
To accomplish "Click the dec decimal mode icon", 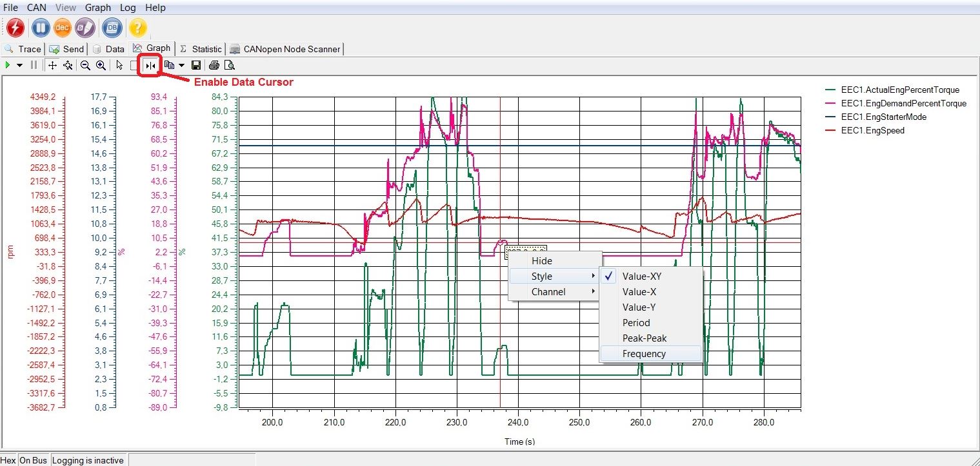I will (x=62, y=28).
